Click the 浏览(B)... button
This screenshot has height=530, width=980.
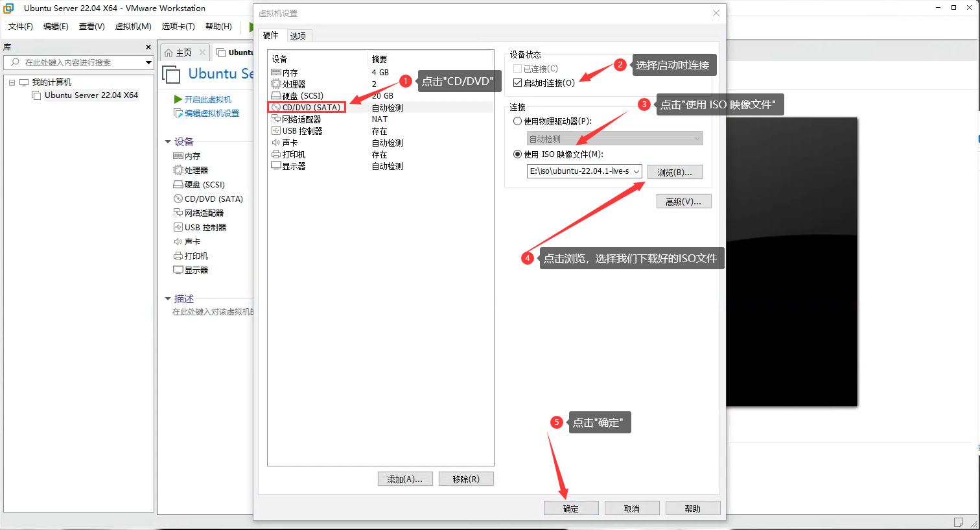click(x=675, y=172)
